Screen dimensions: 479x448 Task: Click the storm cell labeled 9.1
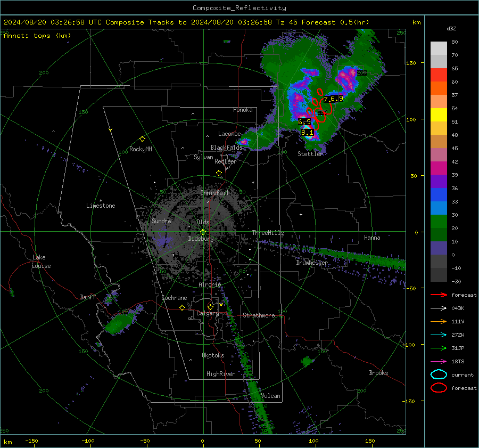(308, 134)
